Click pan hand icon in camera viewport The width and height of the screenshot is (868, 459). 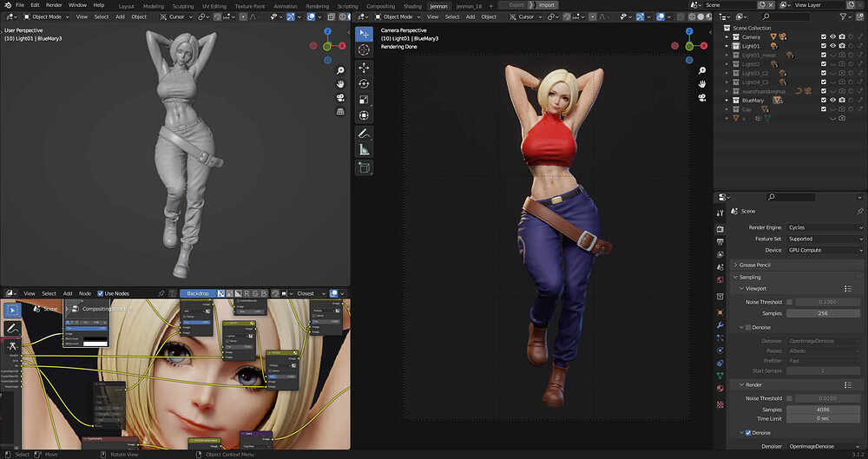coord(702,84)
